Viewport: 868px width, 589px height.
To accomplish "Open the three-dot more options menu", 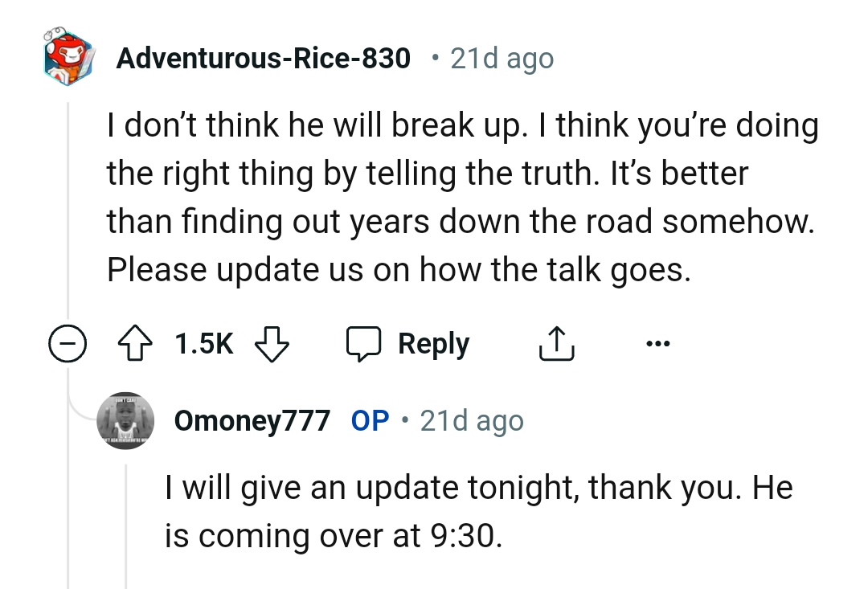I will pos(657,344).
